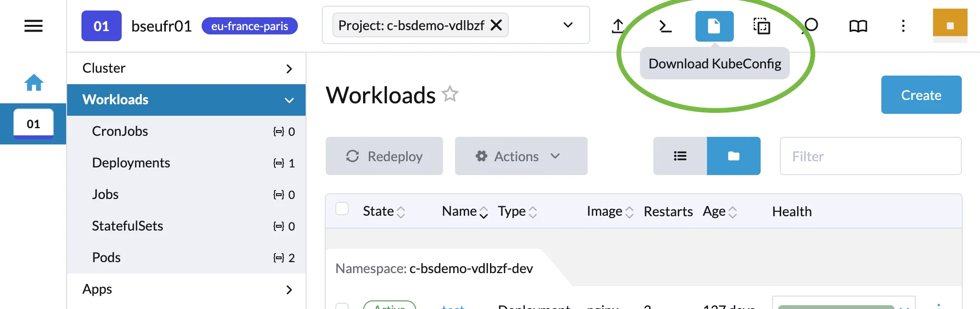This screenshot has height=309, width=980.
Task: Click the home icon in the sidebar
Action: (x=33, y=82)
